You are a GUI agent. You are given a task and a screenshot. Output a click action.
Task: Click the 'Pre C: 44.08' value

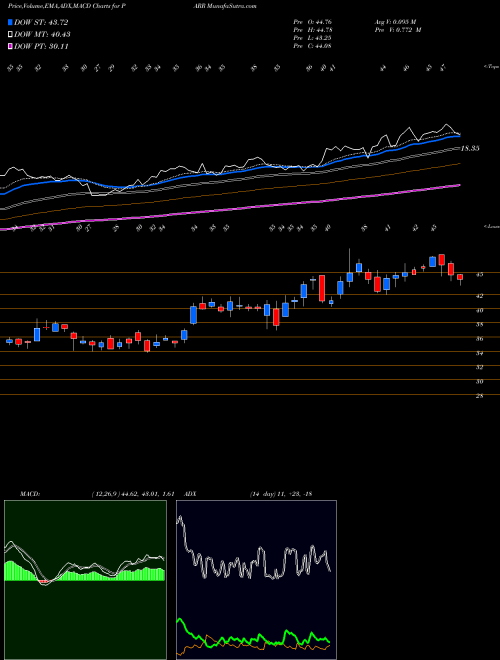coord(312,46)
